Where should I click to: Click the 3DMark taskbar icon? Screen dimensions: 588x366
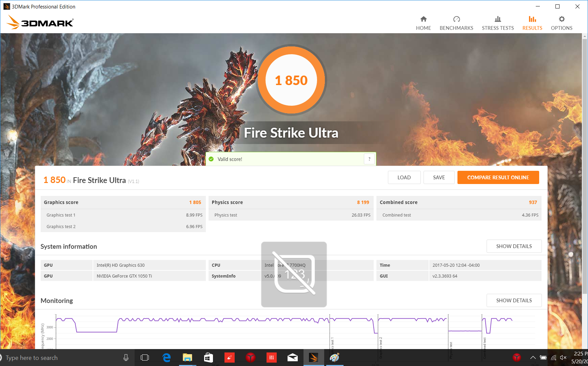314,358
